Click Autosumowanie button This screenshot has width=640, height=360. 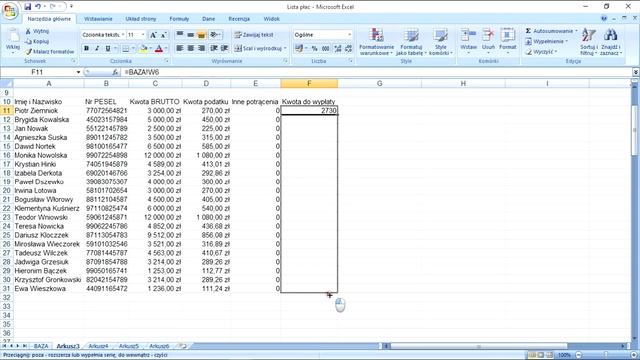point(551,31)
